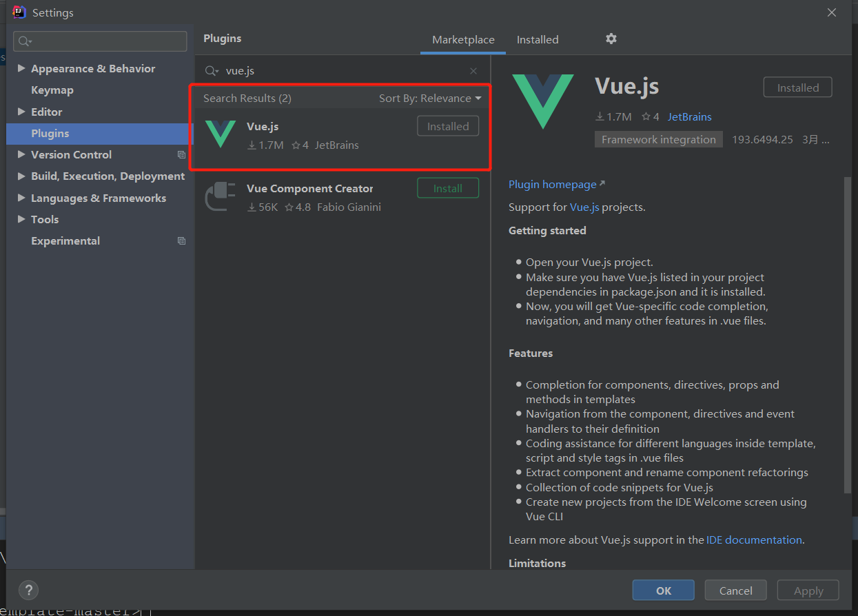The width and height of the screenshot is (858, 616).
Task: Expand the Tools settings node
Action: tap(21, 219)
